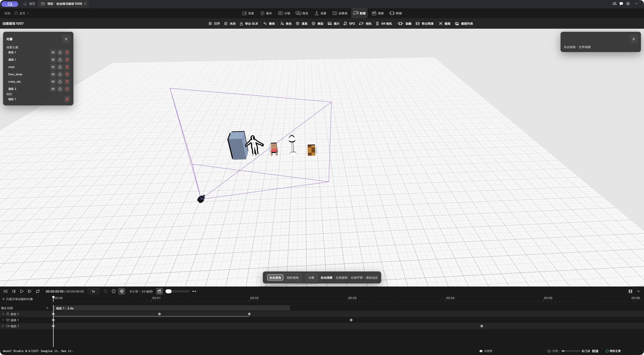This screenshot has height=355, width=644.
Task: Expand the 道具 1 timeline track
Action: (3, 320)
